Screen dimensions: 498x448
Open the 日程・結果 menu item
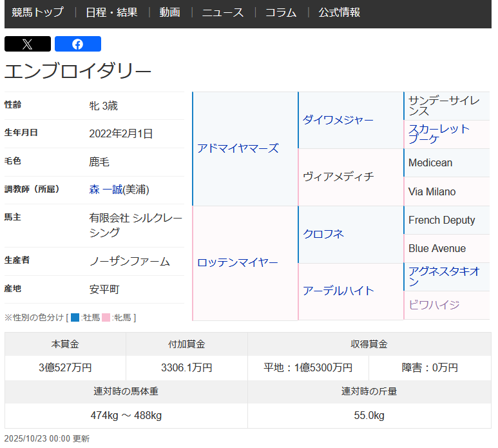click(111, 12)
